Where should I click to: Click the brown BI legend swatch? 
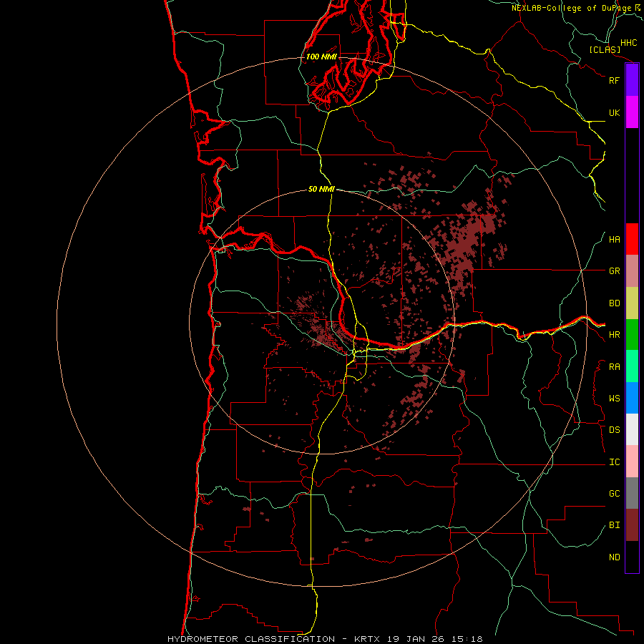[632, 525]
